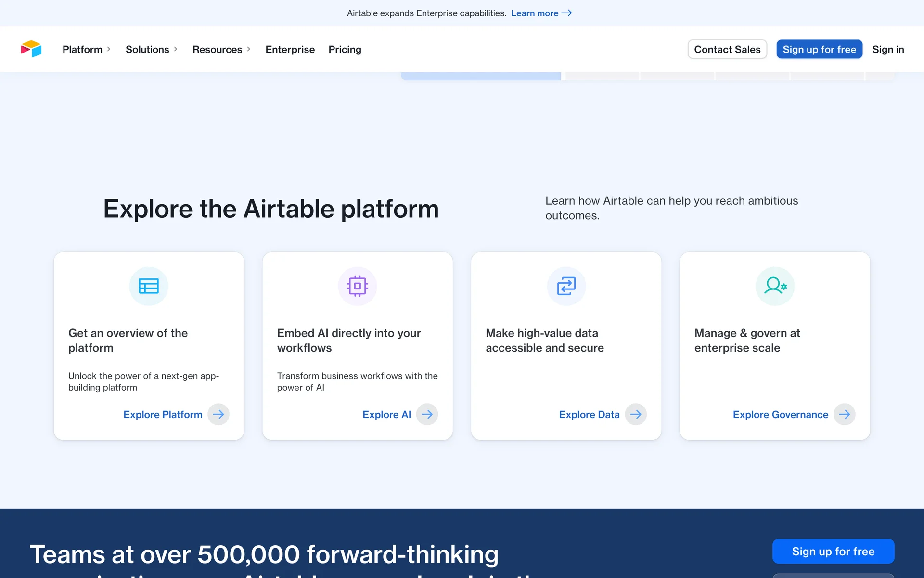Follow the Learn more banner link
Screen dimensions: 924x578
click(x=541, y=13)
